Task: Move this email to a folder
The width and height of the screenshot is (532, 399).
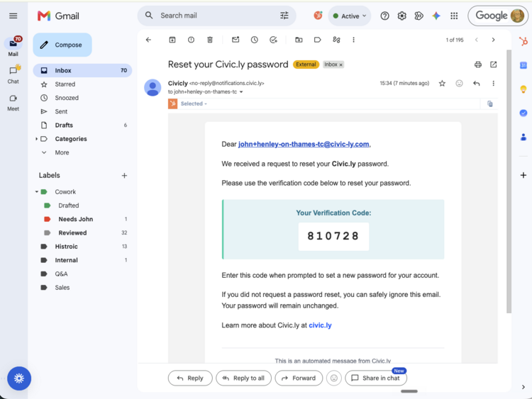Action: [299, 40]
